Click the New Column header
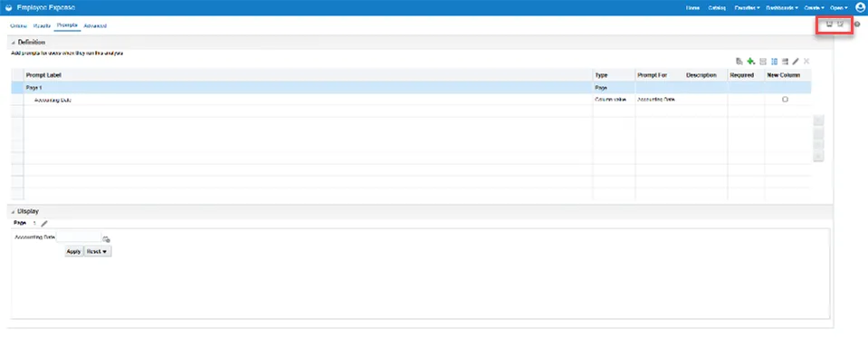 click(782, 75)
